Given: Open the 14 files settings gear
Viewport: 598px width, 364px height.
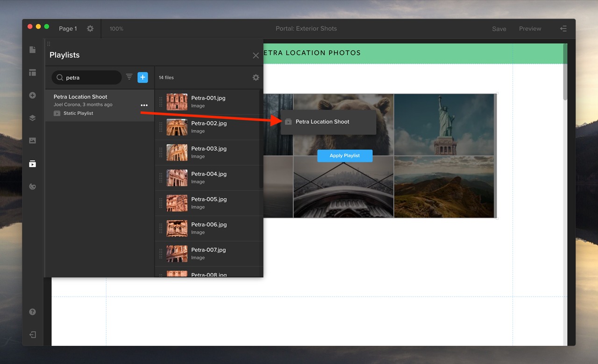Looking at the screenshot, I should click(256, 77).
